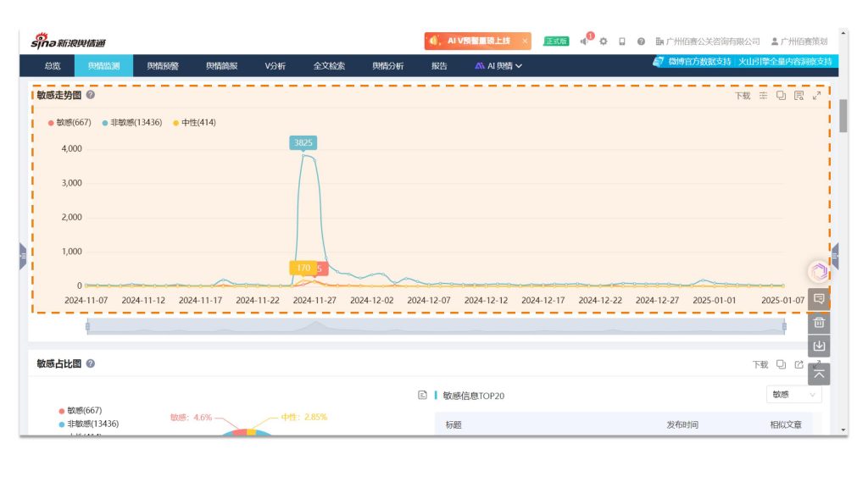
Task: Go to the 总览 tab
Action: pyautogui.click(x=52, y=66)
